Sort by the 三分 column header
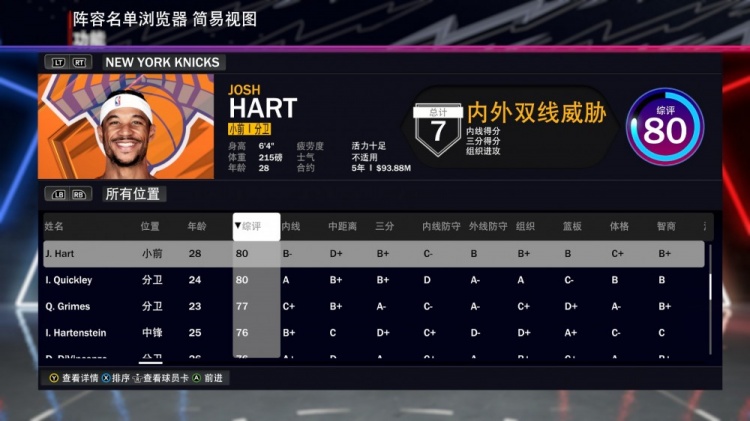The height and width of the screenshot is (421, 750). tap(385, 226)
